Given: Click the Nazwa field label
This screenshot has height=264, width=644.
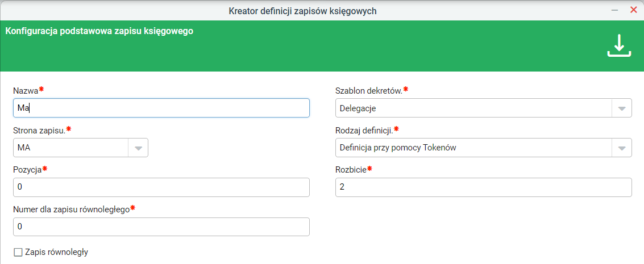Looking at the screenshot, I should click(x=26, y=91).
